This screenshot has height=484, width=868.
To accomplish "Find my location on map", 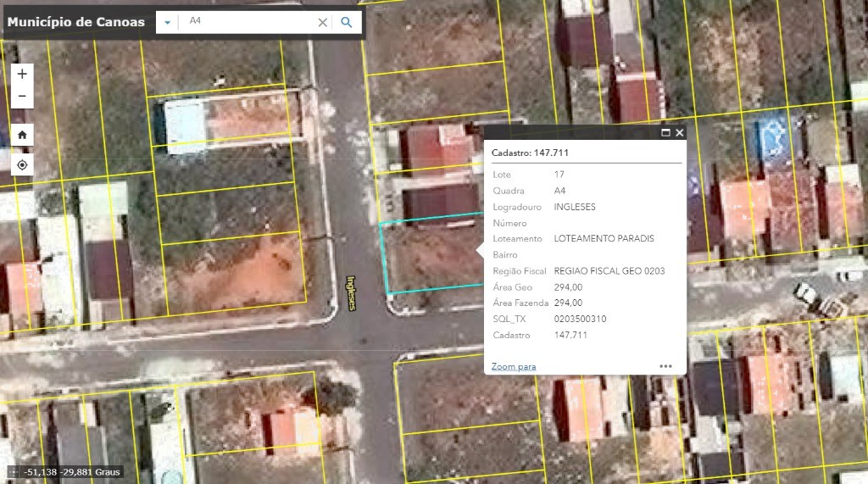I will 22,164.
